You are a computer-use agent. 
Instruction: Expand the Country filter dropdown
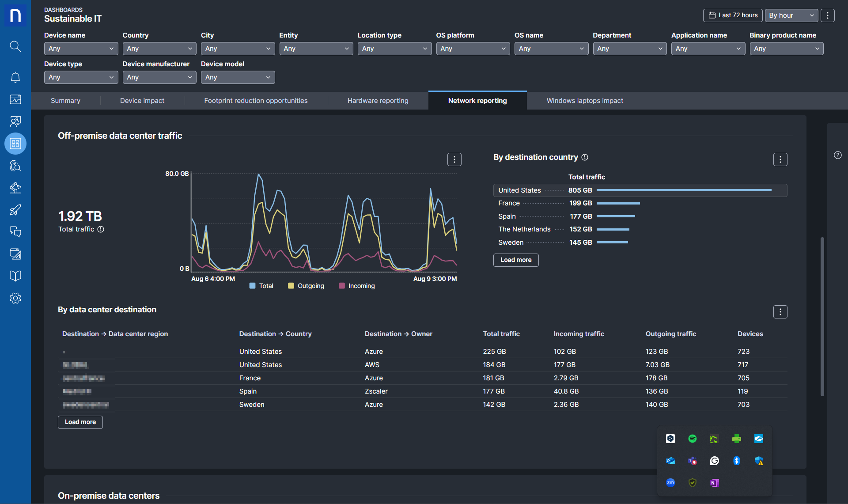click(159, 49)
